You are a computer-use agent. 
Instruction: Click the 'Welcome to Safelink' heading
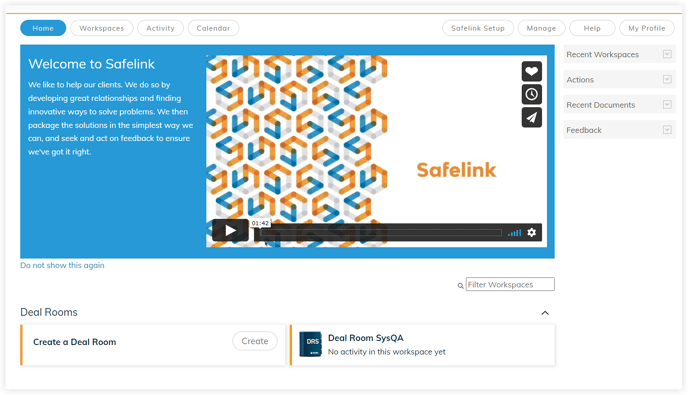(91, 64)
